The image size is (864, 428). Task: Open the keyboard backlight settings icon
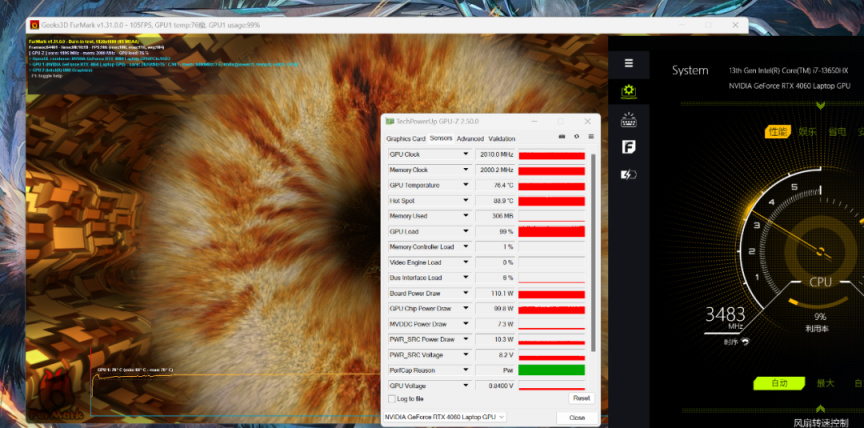tap(629, 120)
